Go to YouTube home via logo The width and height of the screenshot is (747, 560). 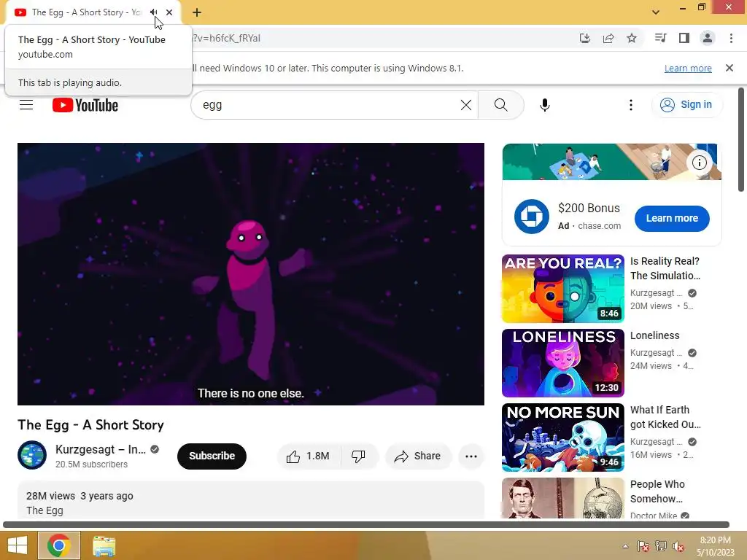coord(85,105)
